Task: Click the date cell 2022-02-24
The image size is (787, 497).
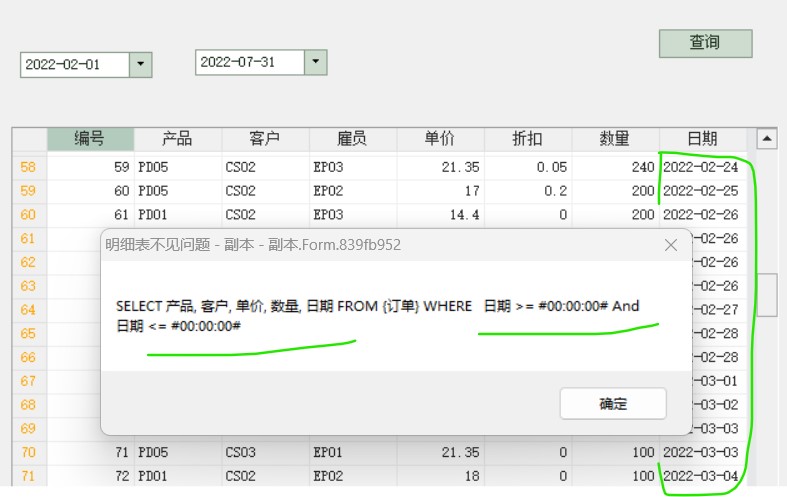Action: (702, 167)
